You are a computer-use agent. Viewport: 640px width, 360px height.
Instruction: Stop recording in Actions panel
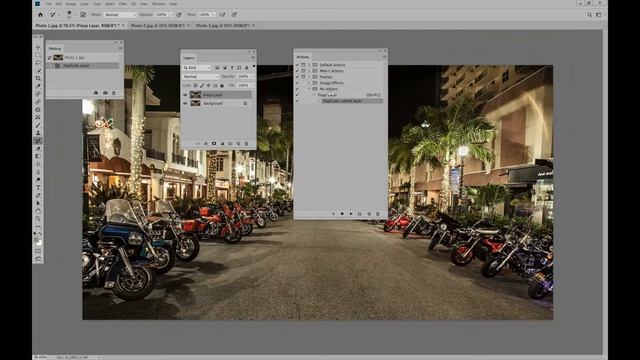pos(333,213)
